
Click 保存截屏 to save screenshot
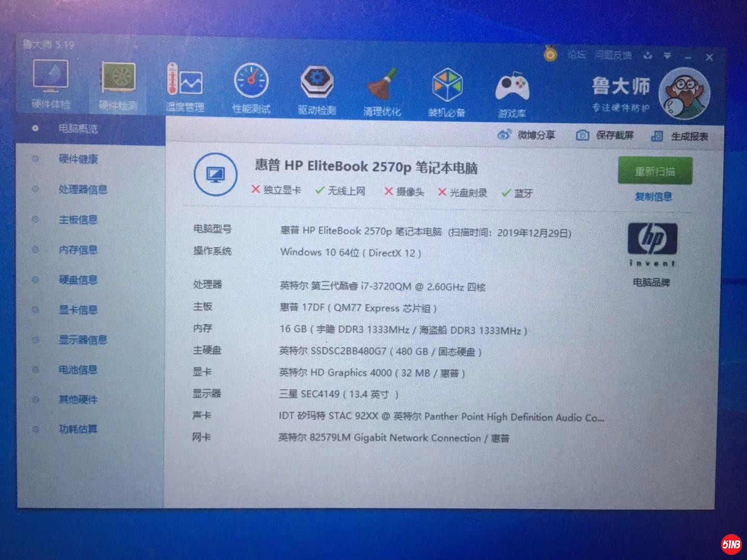point(605,136)
